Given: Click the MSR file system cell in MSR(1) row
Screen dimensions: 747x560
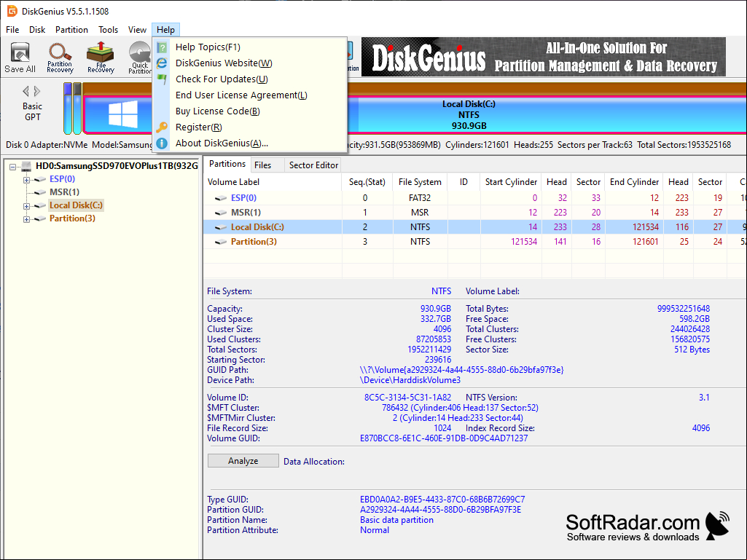Looking at the screenshot, I should pos(421,213).
